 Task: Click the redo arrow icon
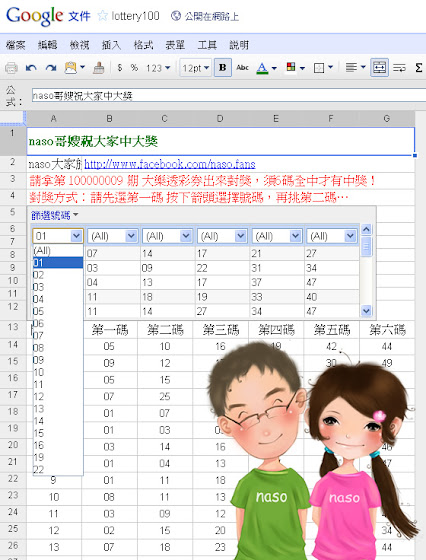(51, 68)
